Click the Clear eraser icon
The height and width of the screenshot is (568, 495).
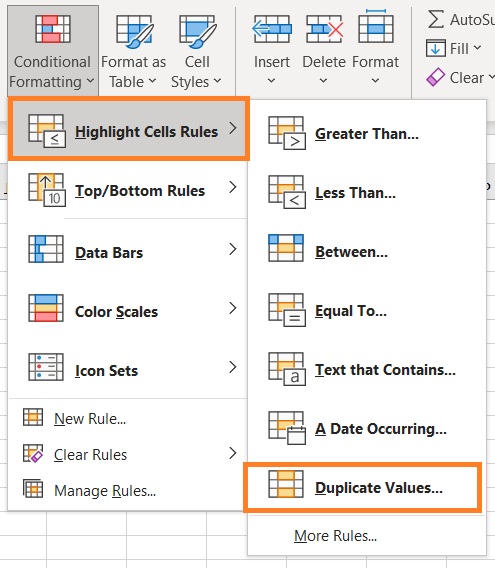(436, 77)
